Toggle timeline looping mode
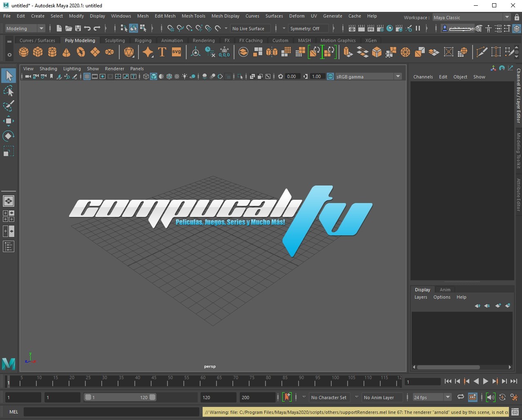This screenshot has height=420, width=522. [460, 397]
